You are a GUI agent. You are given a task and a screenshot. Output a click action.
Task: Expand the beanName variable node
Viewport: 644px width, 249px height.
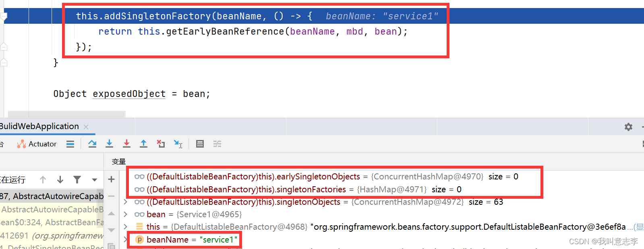(x=126, y=239)
